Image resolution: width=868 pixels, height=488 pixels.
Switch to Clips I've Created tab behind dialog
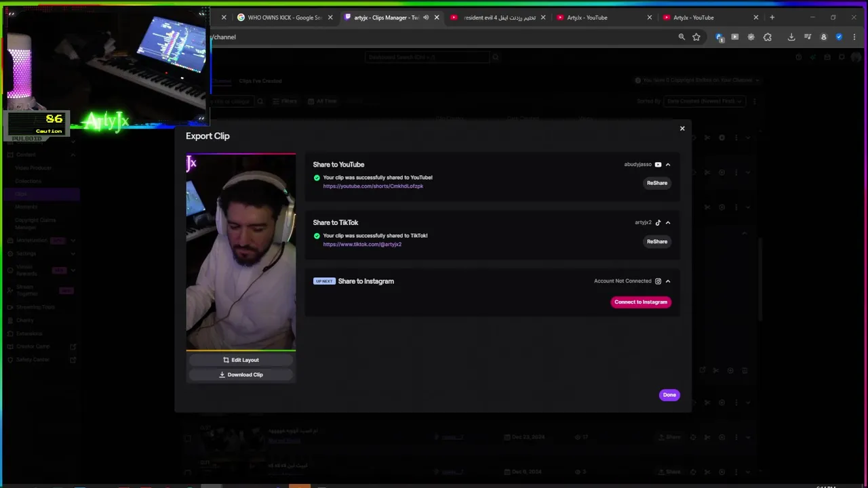[260, 81]
